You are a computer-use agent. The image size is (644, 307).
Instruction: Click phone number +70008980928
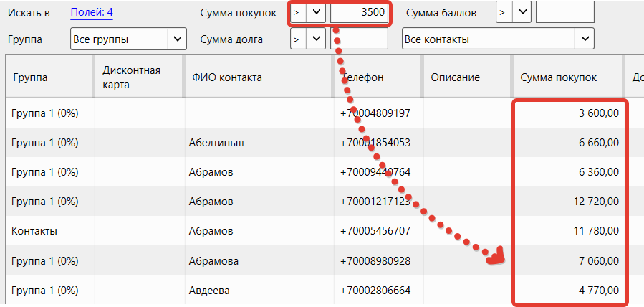pos(375,261)
